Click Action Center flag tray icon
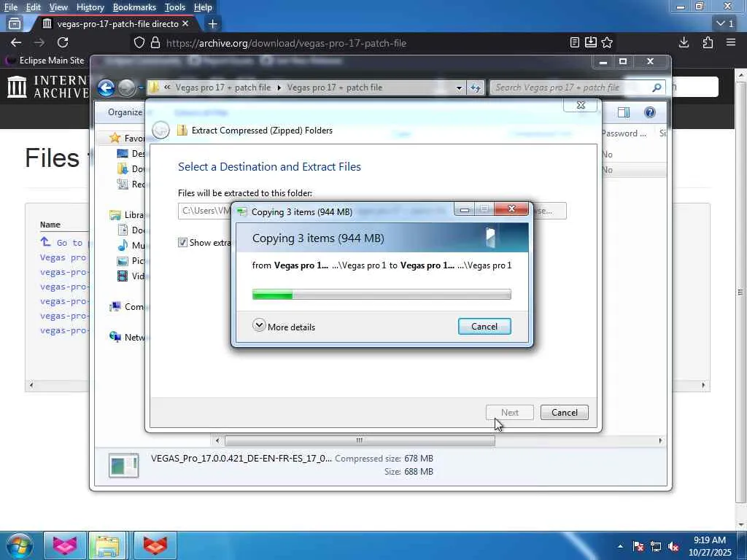Screen dimensions: 747x560 (x=638, y=547)
